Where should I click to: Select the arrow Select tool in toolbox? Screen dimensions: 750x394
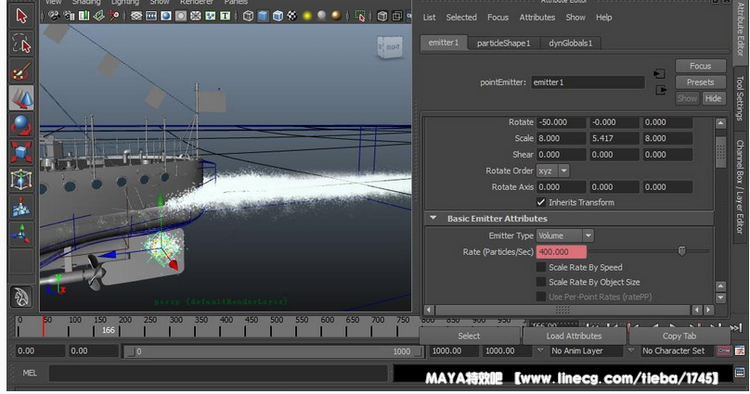click(22, 16)
